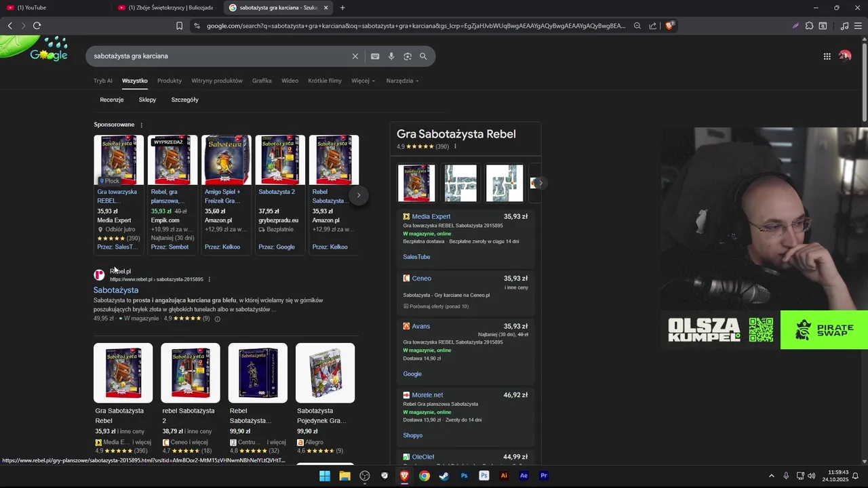This screenshot has height=488, width=868.
Task: Clear the Google search query
Action: coord(355,56)
